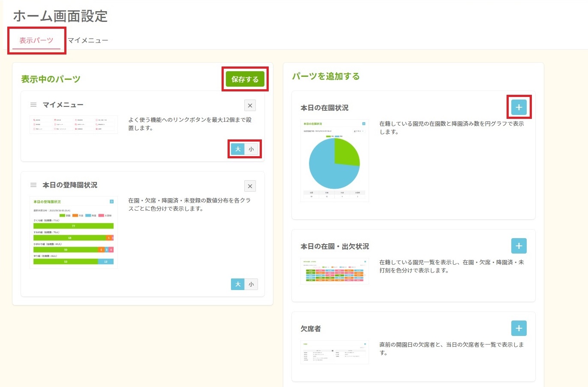Image resolution: width=588 pixels, height=387 pixels.
Task: Click the description starting 在籍している園児の在園数
Action: click(x=452, y=128)
